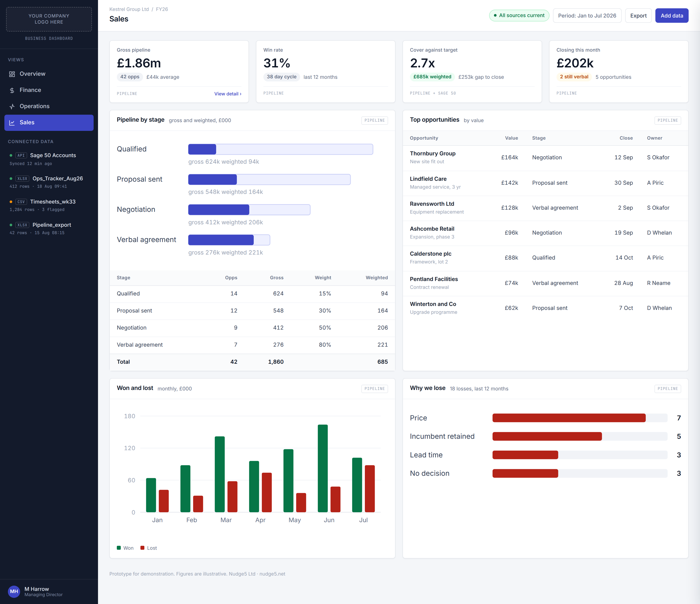Click the Negotiation stage progress bar
The image size is (700, 604).
click(249, 210)
